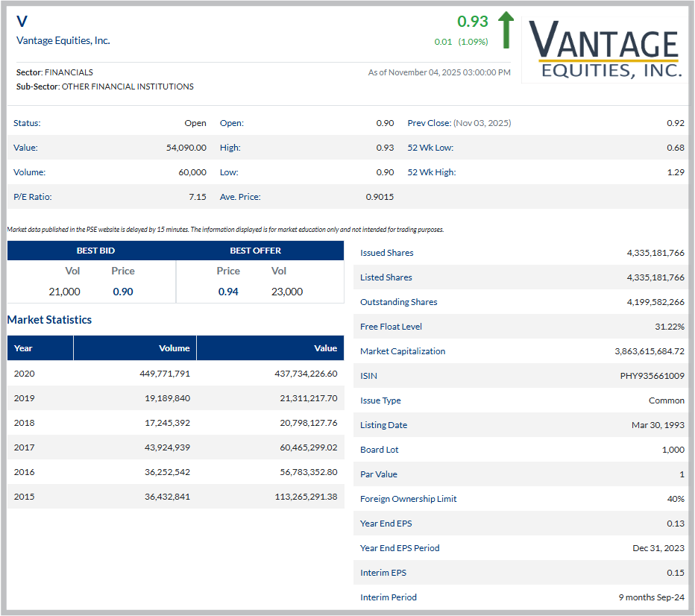Select the 2020 row in Market Statistics

pyautogui.click(x=175, y=374)
